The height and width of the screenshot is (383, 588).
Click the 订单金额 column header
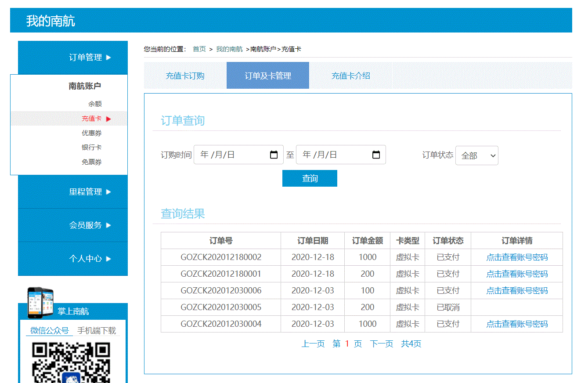click(x=368, y=241)
